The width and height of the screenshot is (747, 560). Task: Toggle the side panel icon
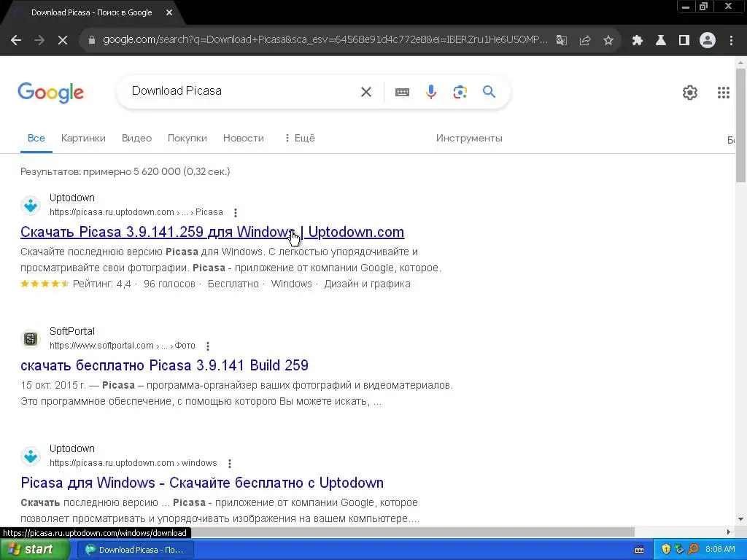point(684,41)
